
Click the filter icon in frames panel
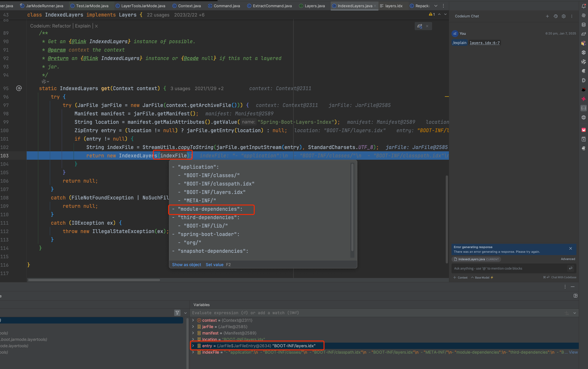click(177, 313)
